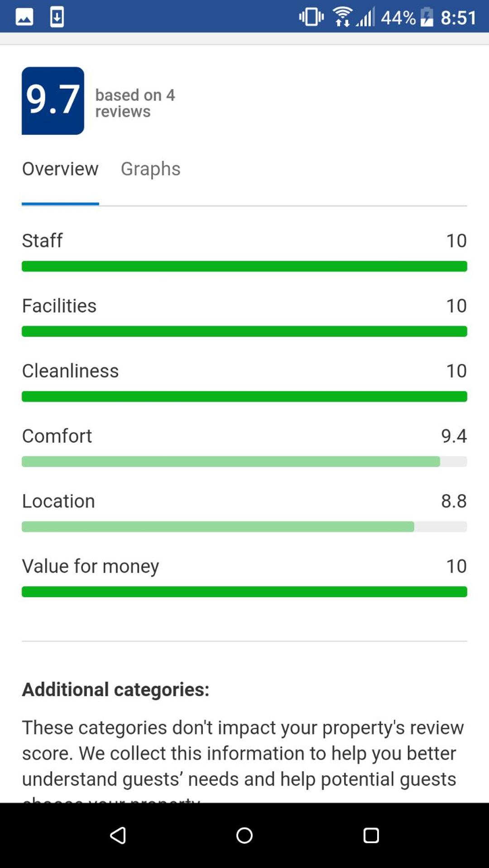Tap the Wi-Fi status icon
The height and width of the screenshot is (868, 489).
tap(342, 17)
